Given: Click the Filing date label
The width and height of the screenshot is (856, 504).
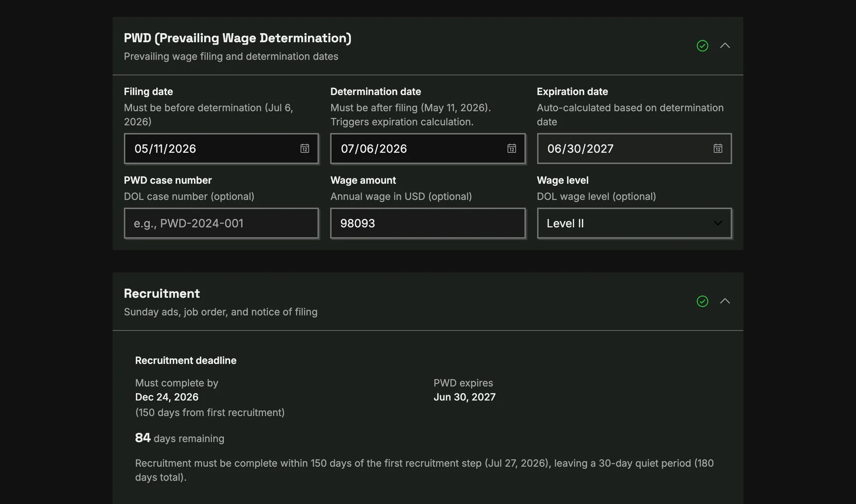Looking at the screenshot, I should click(x=148, y=91).
